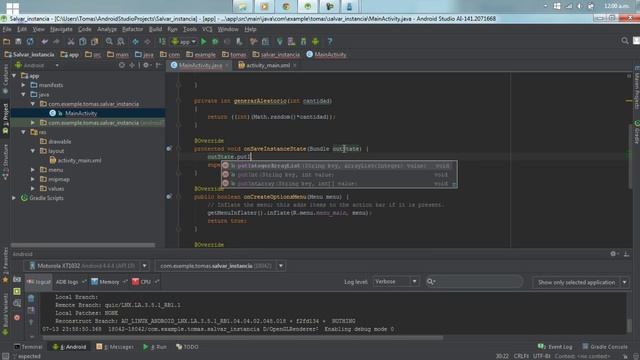Collapse the app tree node
The width and height of the screenshot is (640, 360).
[14, 76]
